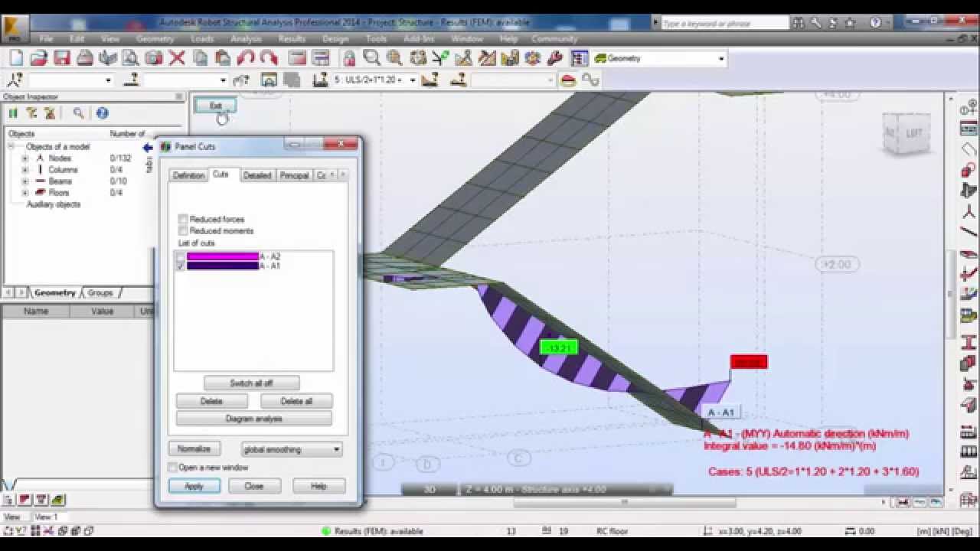Open the Geometry menu

pyautogui.click(x=155, y=38)
